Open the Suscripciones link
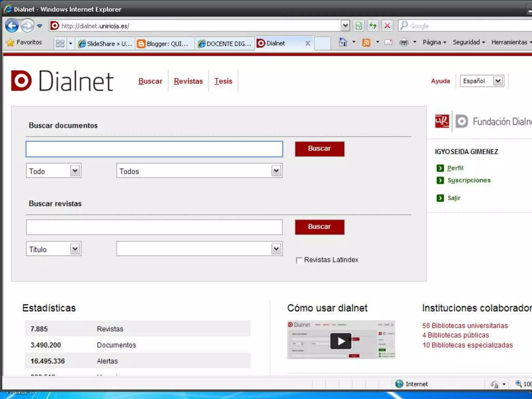 pos(469,180)
